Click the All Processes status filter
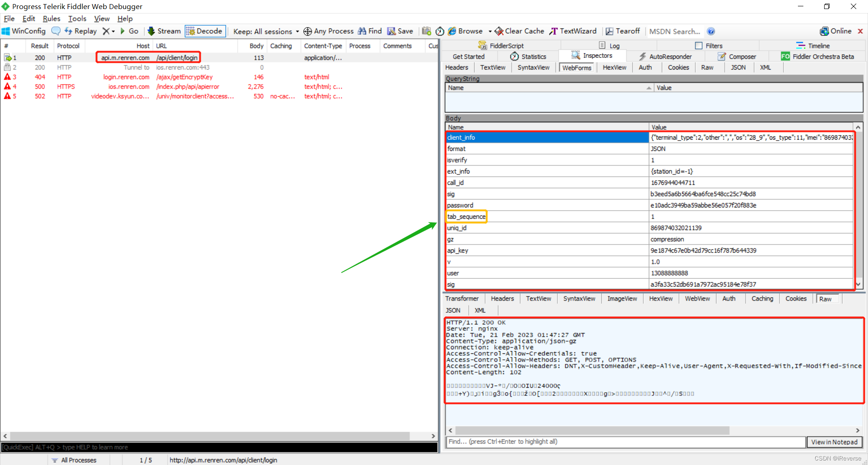868x465 pixels. pyautogui.click(x=74, y=460)
